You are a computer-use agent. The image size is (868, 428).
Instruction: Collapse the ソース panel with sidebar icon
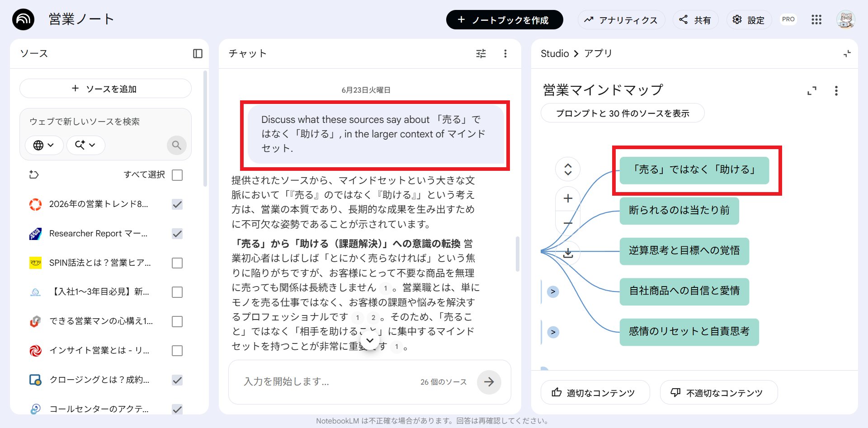[x=198, y=53]
